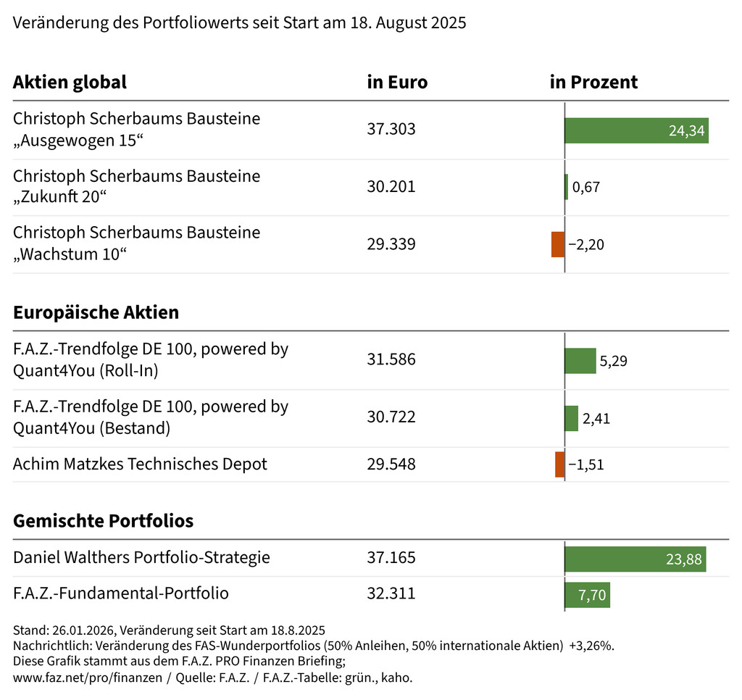
Task: Click the green 23,88 percent bar
Action: tap(635, 559)
